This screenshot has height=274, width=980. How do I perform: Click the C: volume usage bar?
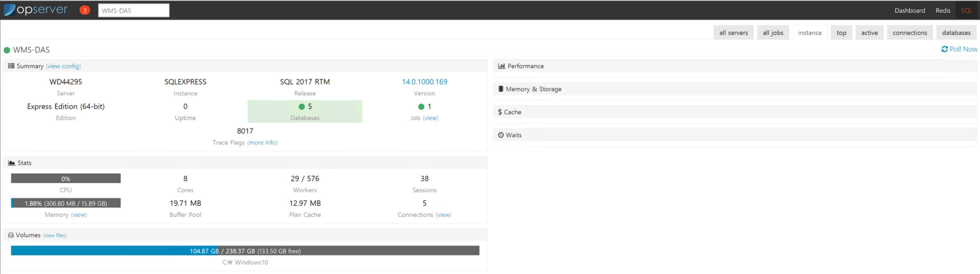point(245,251)
